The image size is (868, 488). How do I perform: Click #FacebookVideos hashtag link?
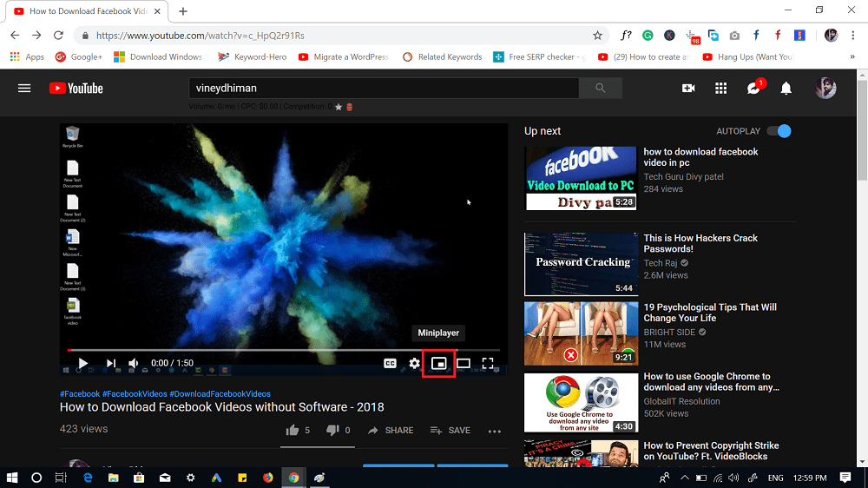135,394
